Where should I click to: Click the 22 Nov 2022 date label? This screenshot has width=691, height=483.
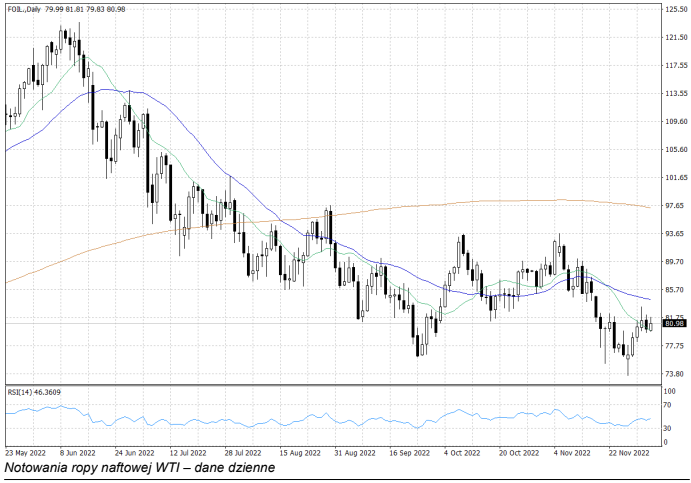(625, 452)
